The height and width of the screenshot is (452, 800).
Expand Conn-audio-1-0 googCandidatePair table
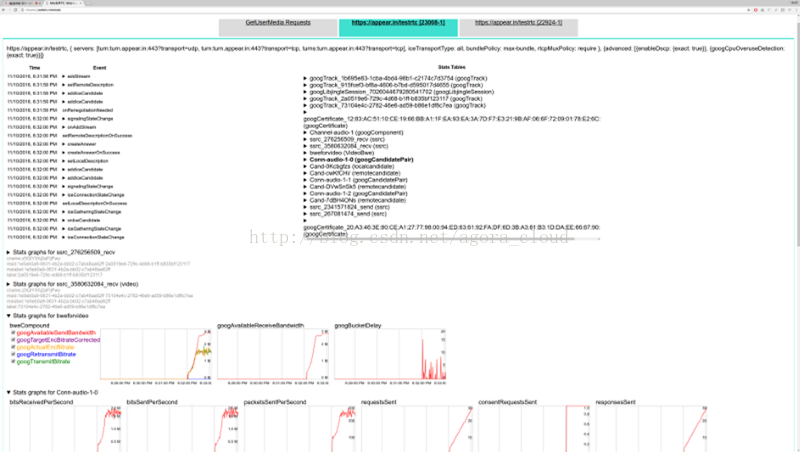(x=306, y=160)
